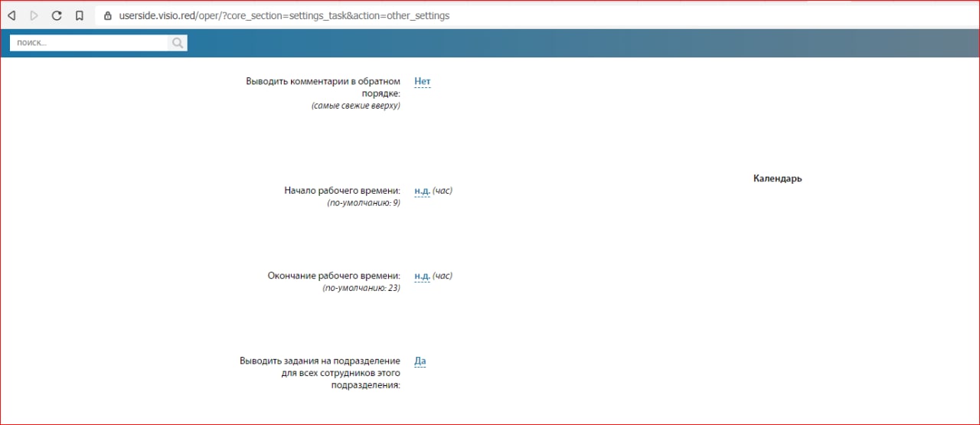Click '(час)' unit next to work start time
Screen dimensions: 980x425
443,191
